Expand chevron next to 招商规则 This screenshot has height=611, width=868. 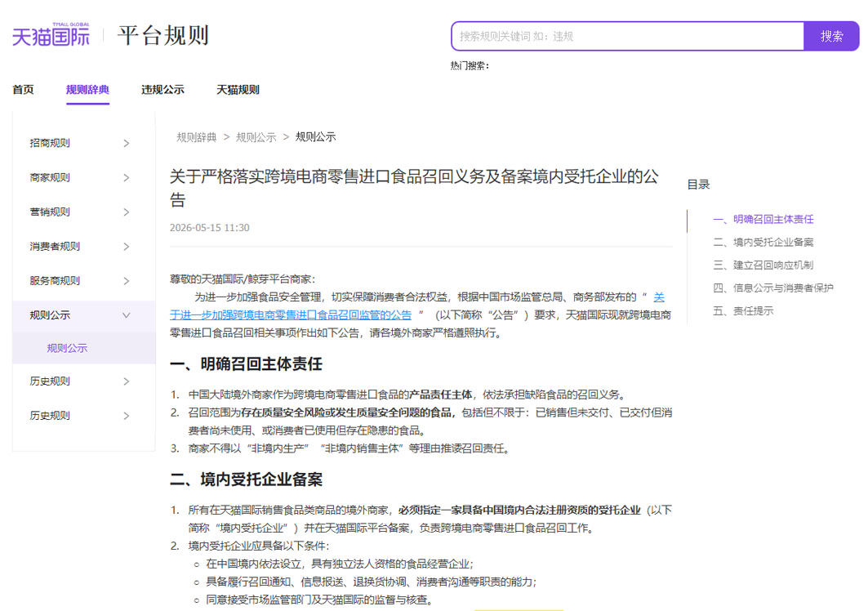pos(127,144)
